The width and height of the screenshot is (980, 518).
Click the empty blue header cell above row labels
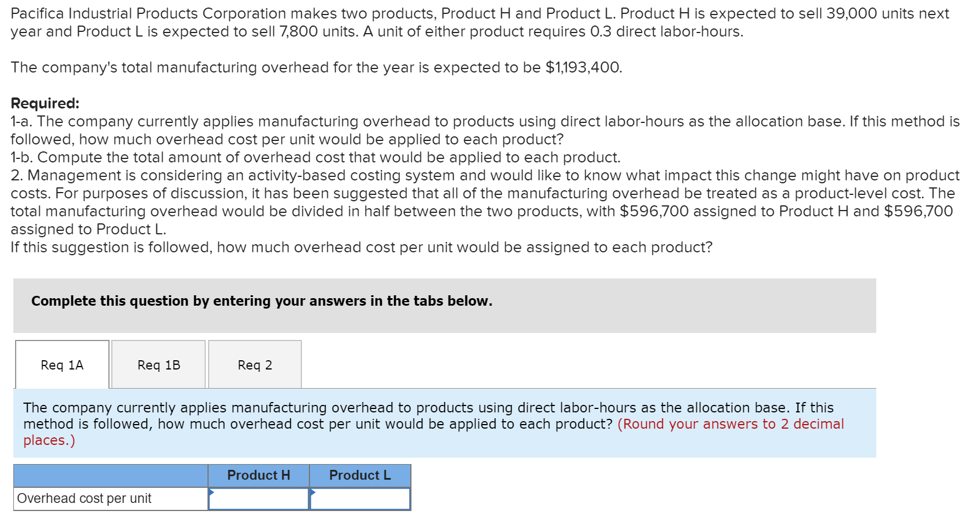point(110,474)
